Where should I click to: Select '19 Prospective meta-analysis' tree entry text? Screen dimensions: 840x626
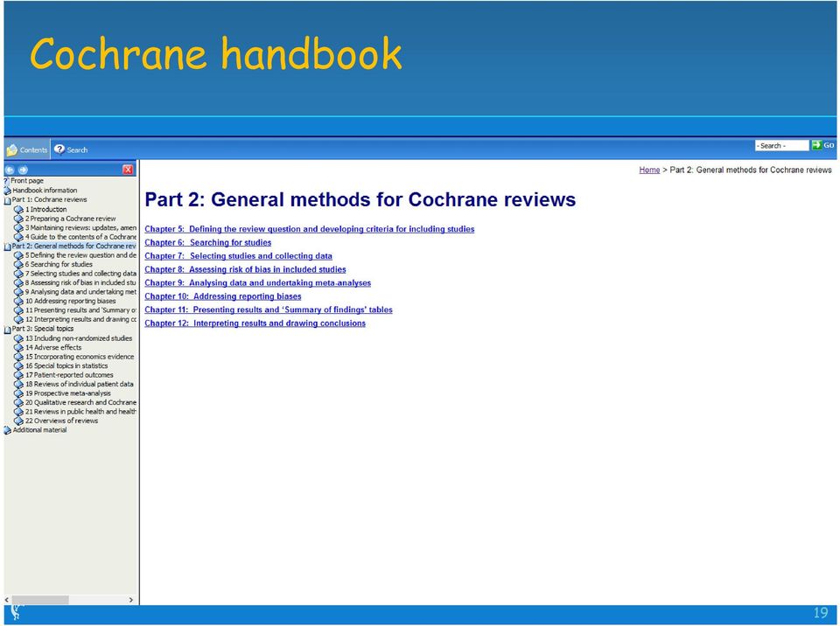[68, 393]
